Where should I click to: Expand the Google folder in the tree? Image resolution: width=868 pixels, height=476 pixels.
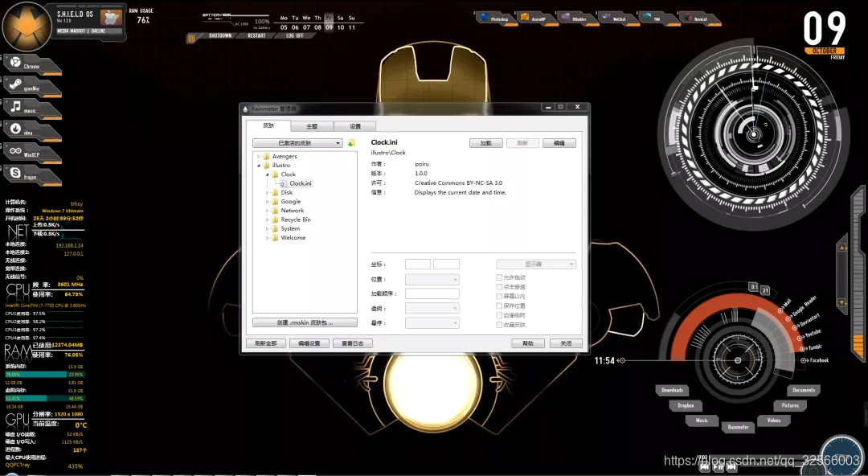(268, 202)
